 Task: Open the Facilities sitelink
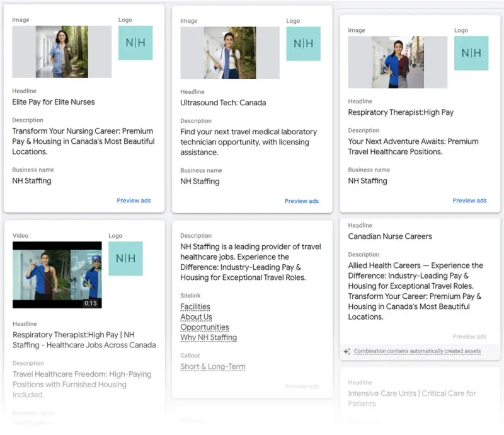[x=195, y=306]
